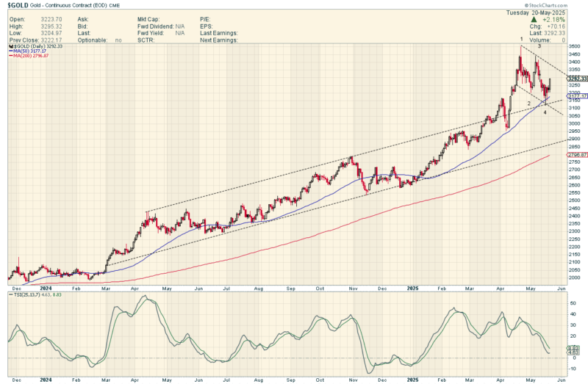
Task: Select the blue 3177.17 MA(50) axis tag
Action: [576, 95]
